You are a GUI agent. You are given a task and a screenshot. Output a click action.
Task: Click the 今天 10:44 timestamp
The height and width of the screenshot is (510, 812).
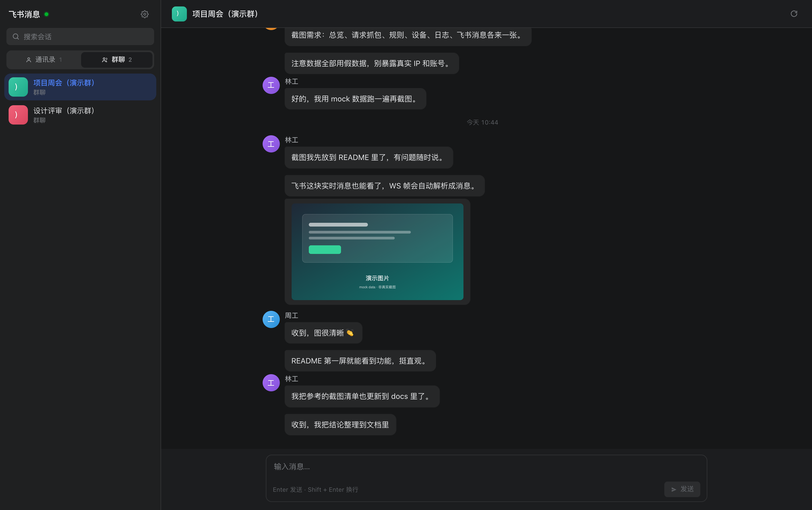coord(482,122)
